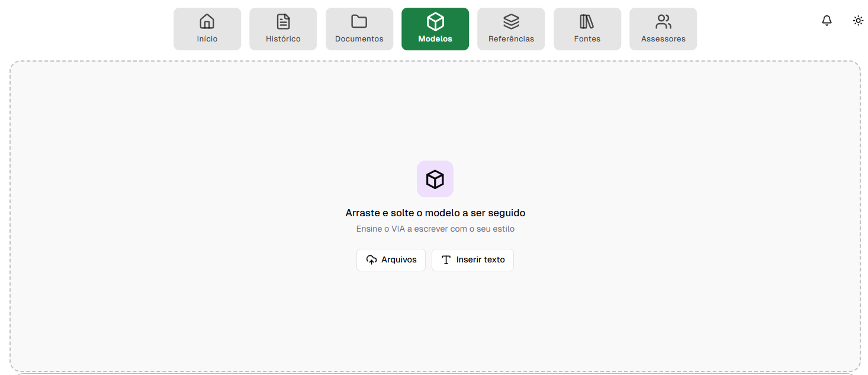Click 'Ensine o VIA a escrever' subtitle
Screen dimensions: 868x375
pyautogui.click(x=435, y=229)
